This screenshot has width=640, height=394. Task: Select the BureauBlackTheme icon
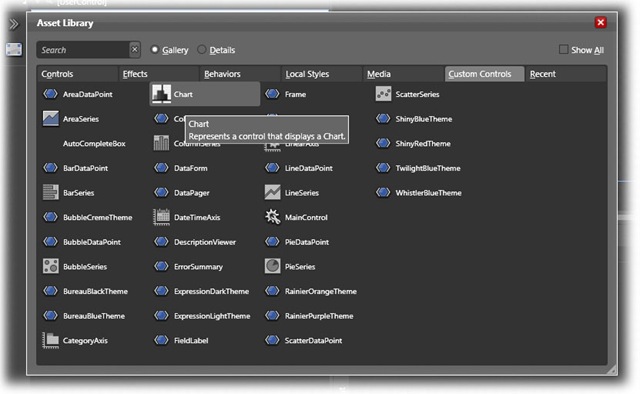(x=50, y=291)
